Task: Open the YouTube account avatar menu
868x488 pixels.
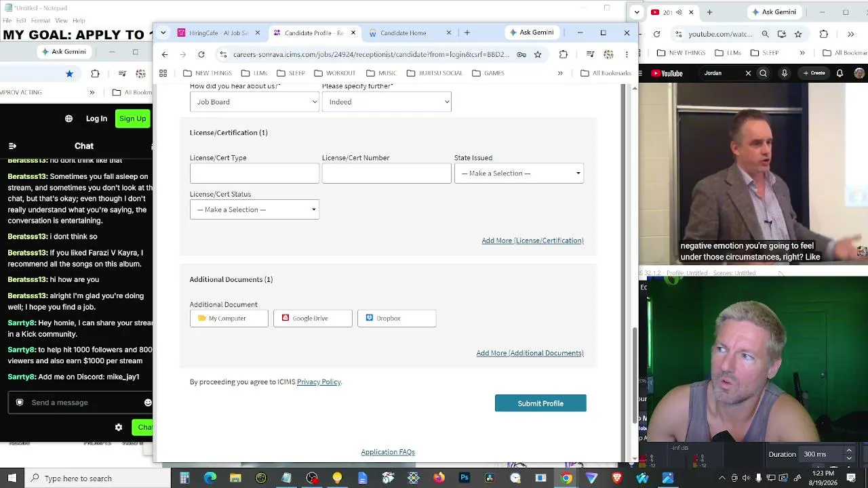Action: pos(859,73)
